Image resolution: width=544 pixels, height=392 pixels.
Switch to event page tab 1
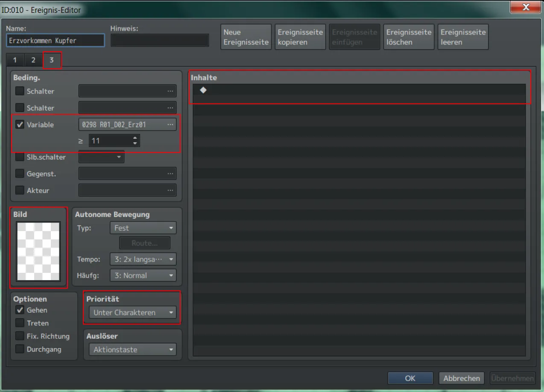(15, 60)
